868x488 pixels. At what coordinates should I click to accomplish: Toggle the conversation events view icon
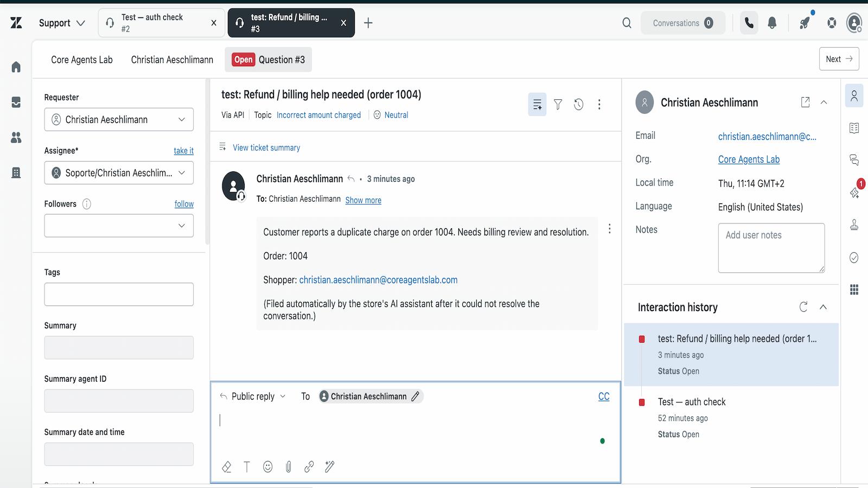coord(537,104)
